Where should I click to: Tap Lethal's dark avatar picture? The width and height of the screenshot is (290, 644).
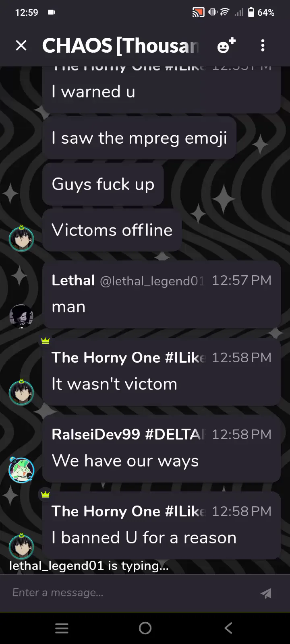tap(21, 316)
